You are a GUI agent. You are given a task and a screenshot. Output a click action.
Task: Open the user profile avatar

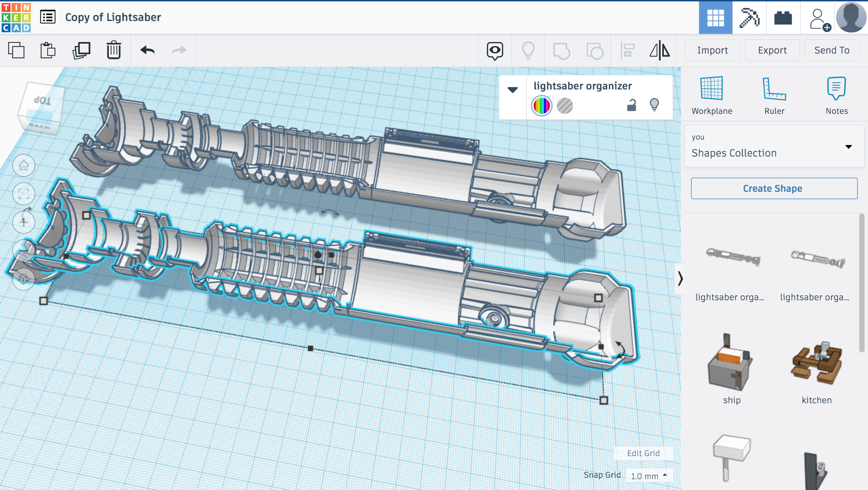[851, 18]
